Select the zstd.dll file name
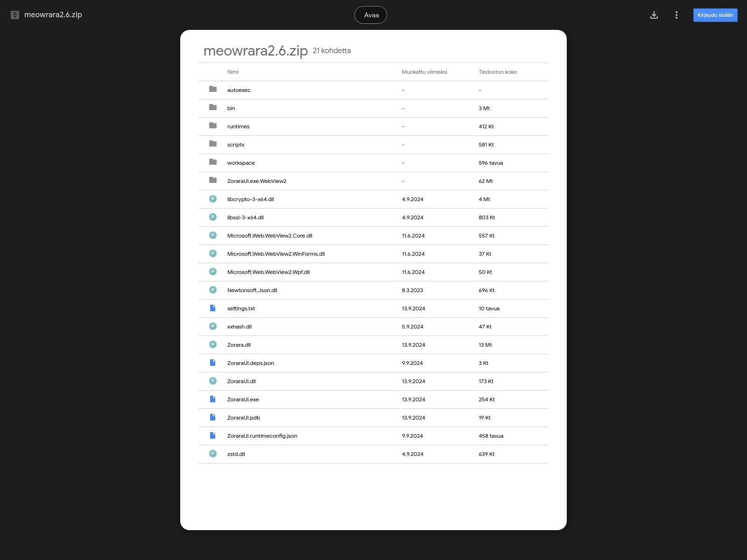The height and width of the screenshot is (560, 747). pos(236,454)
